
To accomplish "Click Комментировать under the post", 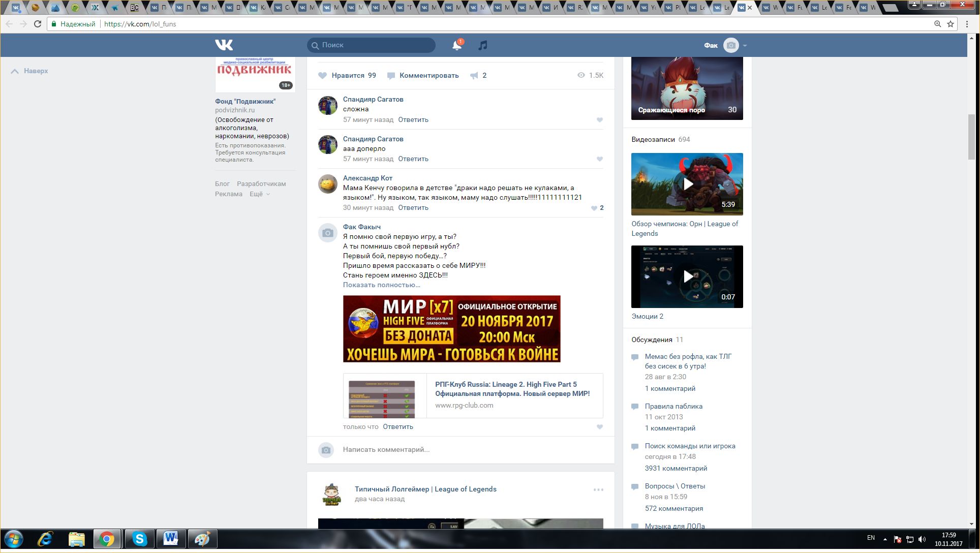I will click(423, 75).
